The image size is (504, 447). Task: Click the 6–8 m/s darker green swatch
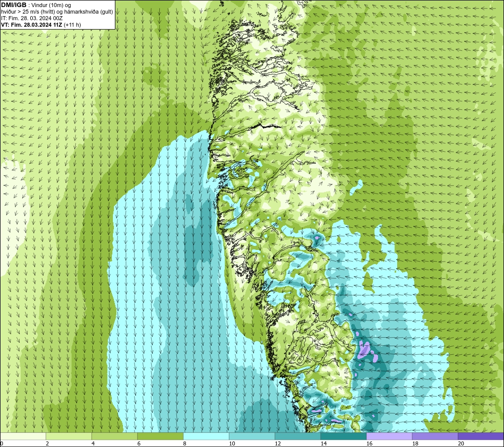160,436
